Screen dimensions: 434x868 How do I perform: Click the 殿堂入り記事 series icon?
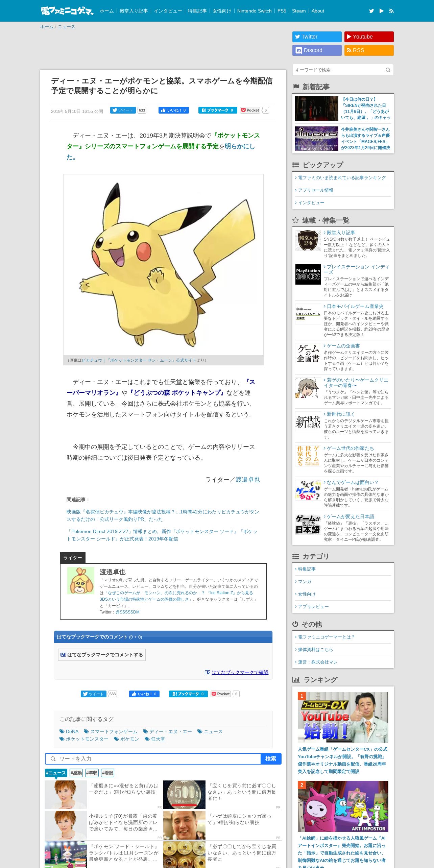pos(308,240)
